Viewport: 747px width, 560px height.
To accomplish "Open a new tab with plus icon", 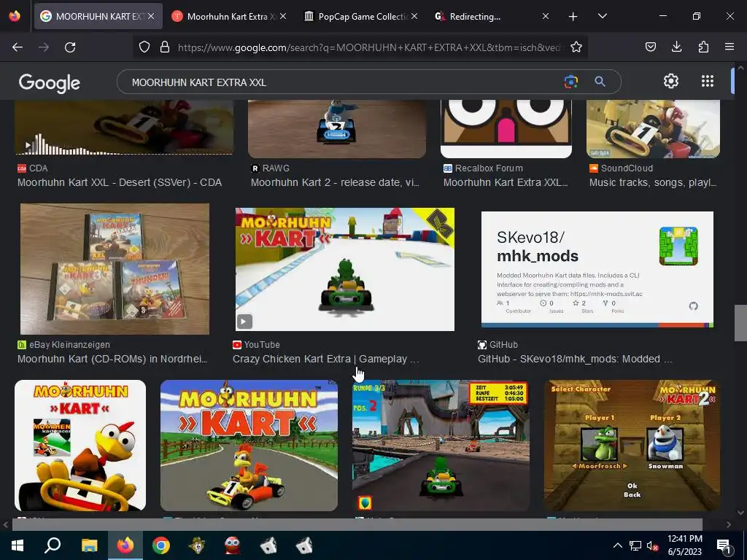I will (x=573, y=17).
